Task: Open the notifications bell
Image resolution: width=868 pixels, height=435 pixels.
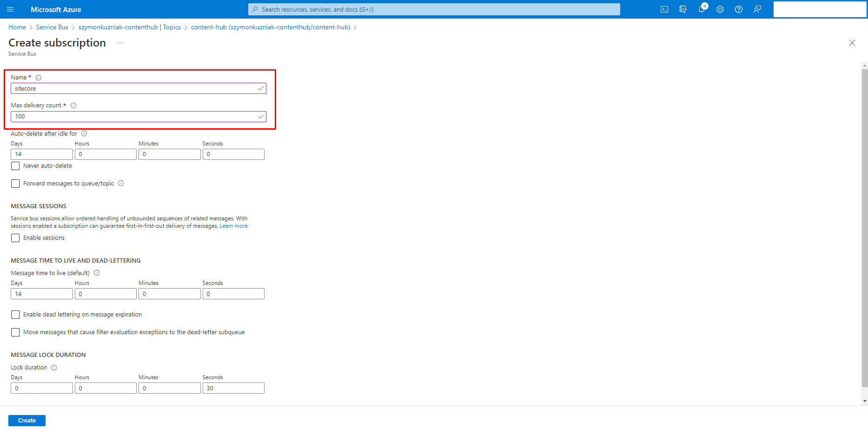Action: click(x=702, y=9)
